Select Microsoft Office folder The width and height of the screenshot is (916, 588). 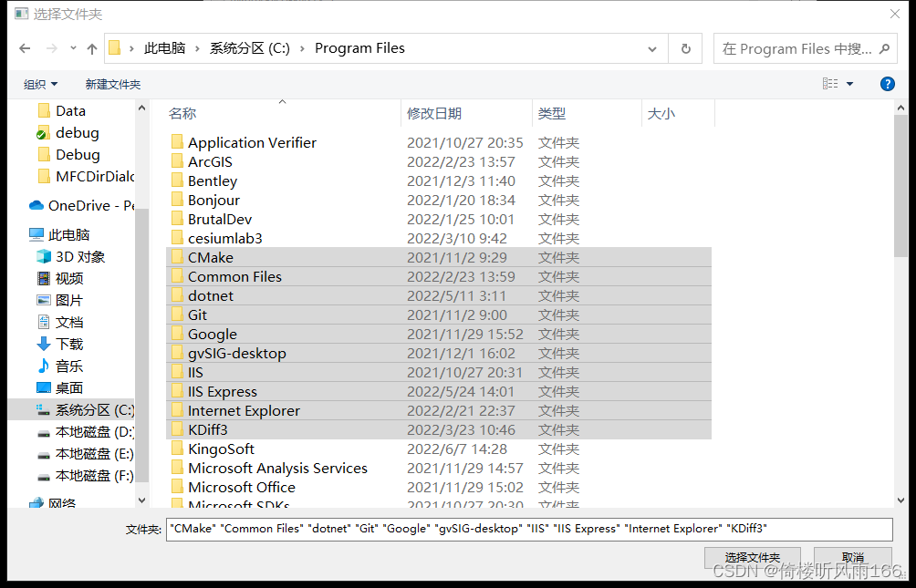(x=241, y=488)
